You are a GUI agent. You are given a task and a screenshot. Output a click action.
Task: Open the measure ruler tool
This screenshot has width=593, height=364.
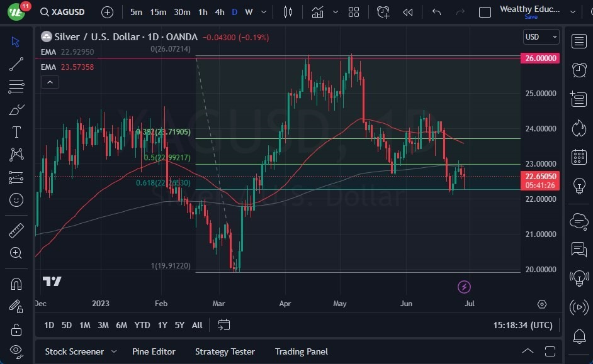pyautogui.click(x=16, y=231)
